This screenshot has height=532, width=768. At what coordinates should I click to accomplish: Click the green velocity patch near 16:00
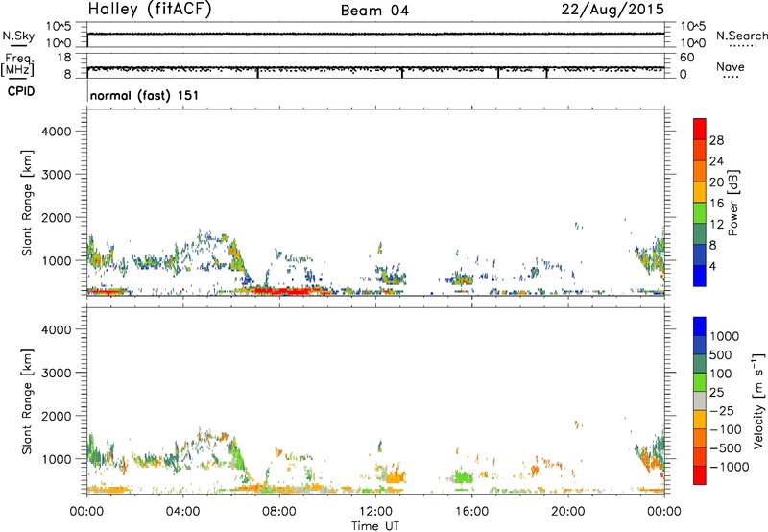click(x=463, y=477)
